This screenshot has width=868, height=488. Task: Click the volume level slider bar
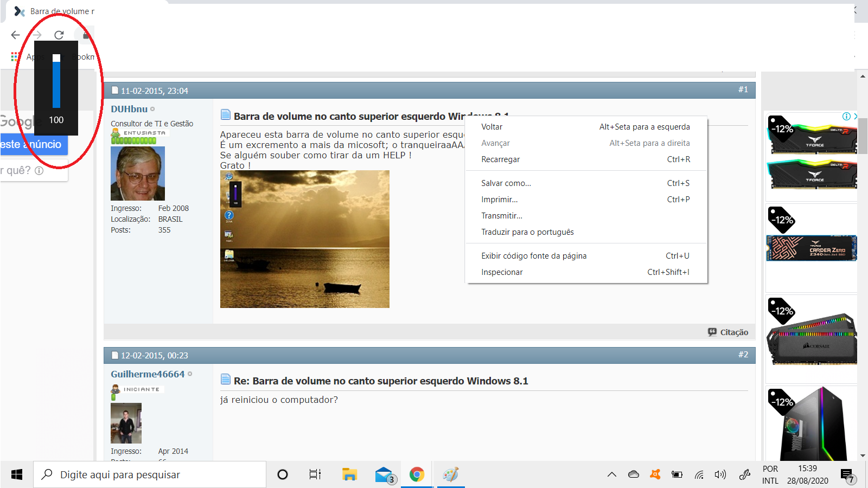pyautogui.click(x=56, y=81)
